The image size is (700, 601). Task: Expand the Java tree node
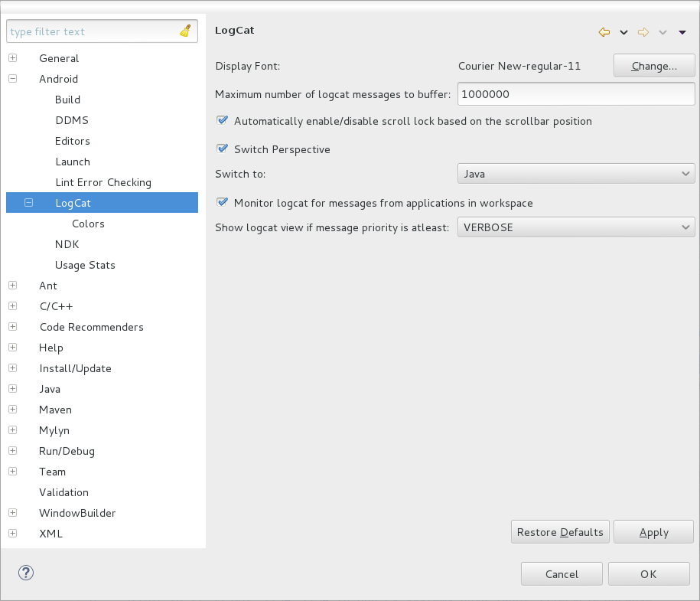[13, 389]
